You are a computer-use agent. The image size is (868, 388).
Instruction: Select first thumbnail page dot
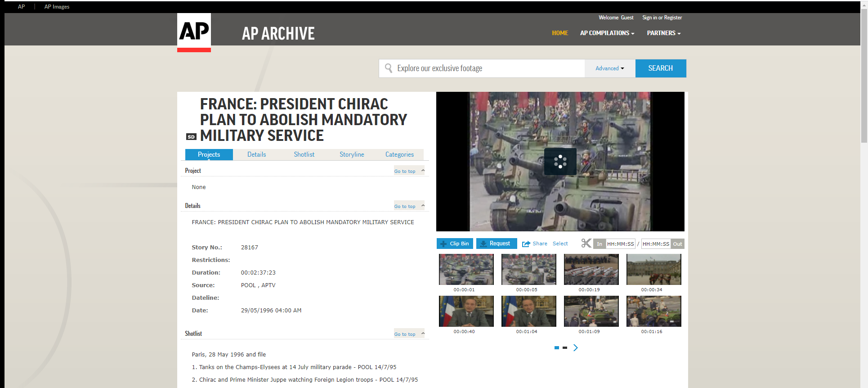coord(557,347)
